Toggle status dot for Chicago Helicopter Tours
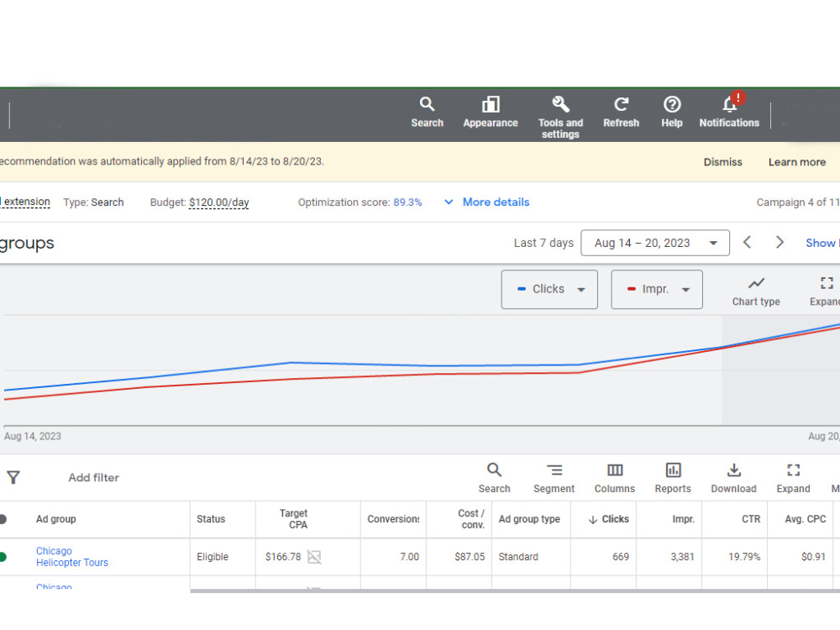The width and height of the screenshot is (840, 630). [x=3, y=557]
